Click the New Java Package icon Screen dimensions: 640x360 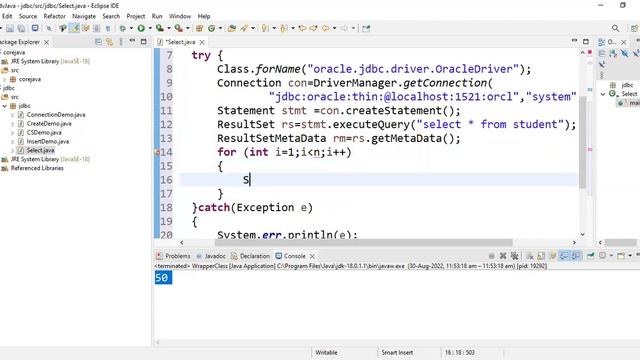click(x=200, y=28)
